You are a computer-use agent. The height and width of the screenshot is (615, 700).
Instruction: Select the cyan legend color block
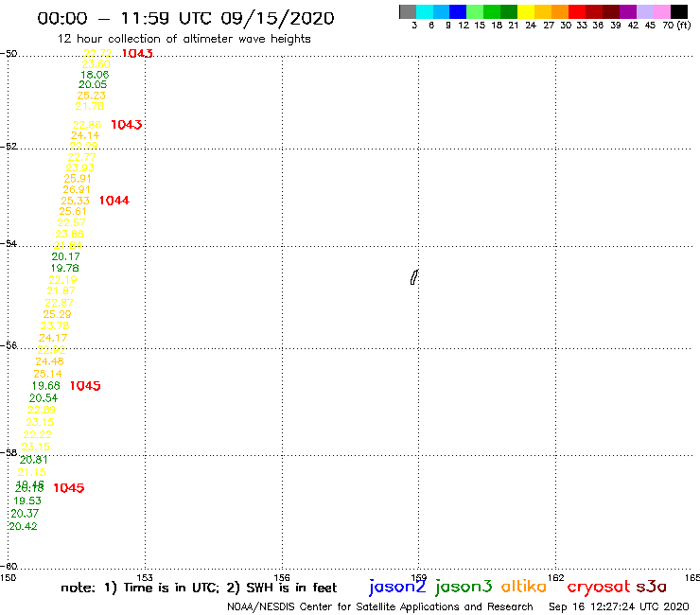[425, 11]
